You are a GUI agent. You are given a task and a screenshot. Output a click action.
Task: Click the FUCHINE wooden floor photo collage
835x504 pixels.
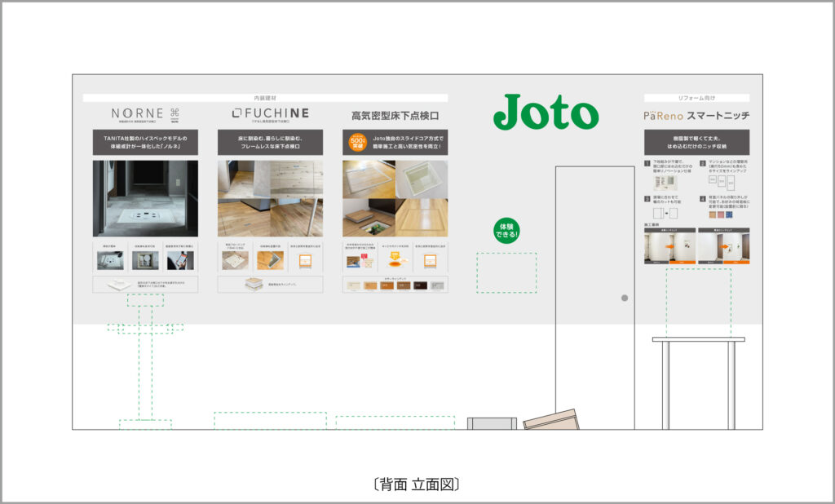pos(270,198)
